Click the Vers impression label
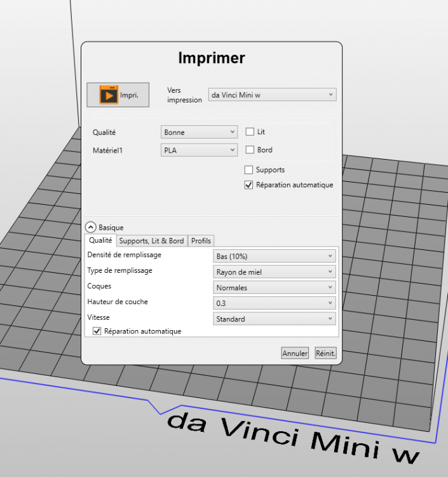 click(184, 95)
